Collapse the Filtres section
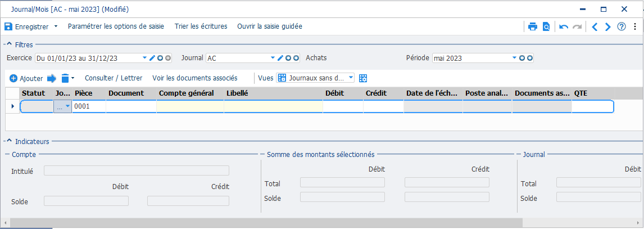 10,44
